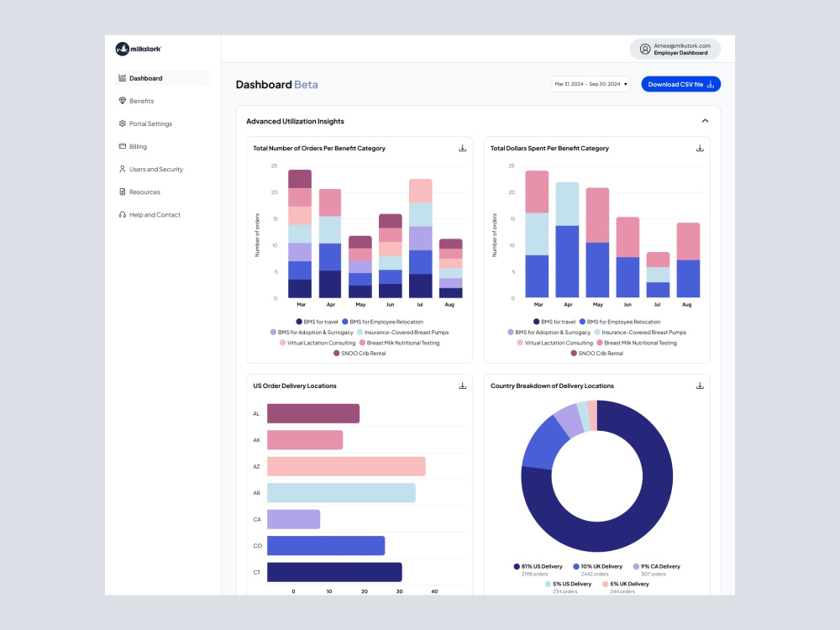
Task: Toggle BMS for travel legend in Orders chart
Action: pyautogui.click(x=317, y=322)
